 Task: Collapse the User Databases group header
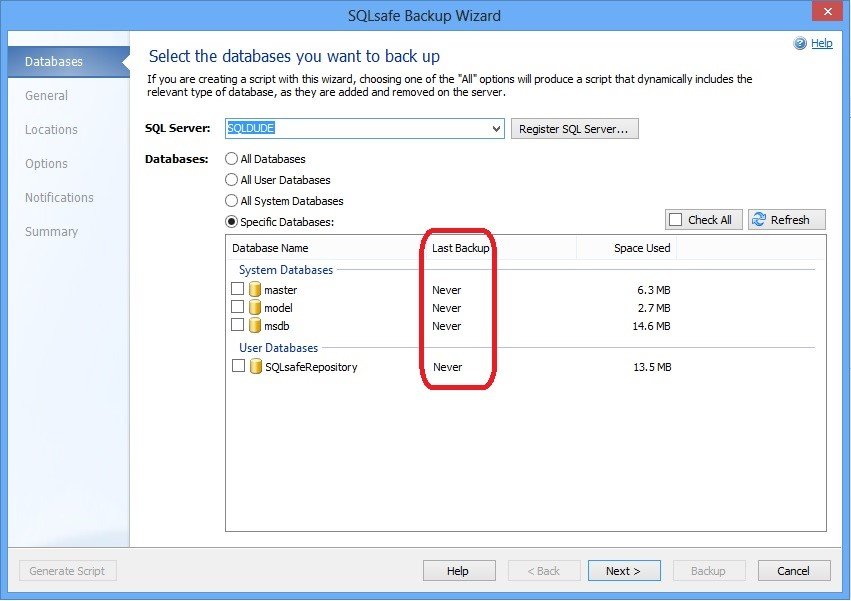point(278,347)
